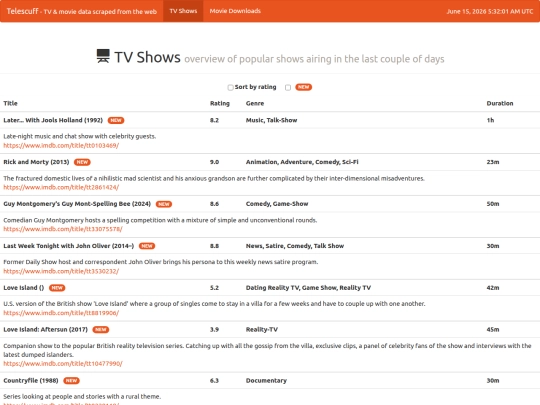Enable the Sort by rating checkbox
Viewport: 540px width, 405px height.
[x=230, y=87]
